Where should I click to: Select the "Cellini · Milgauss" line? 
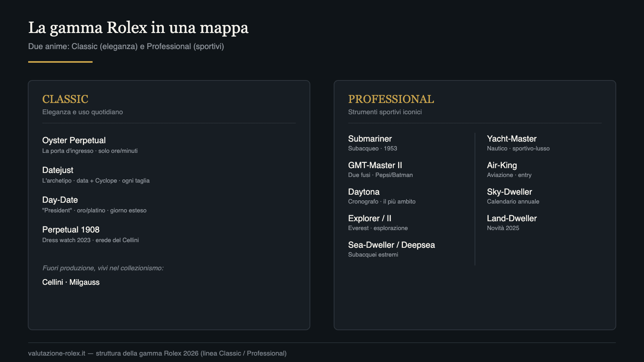click(x=71, y=282)
